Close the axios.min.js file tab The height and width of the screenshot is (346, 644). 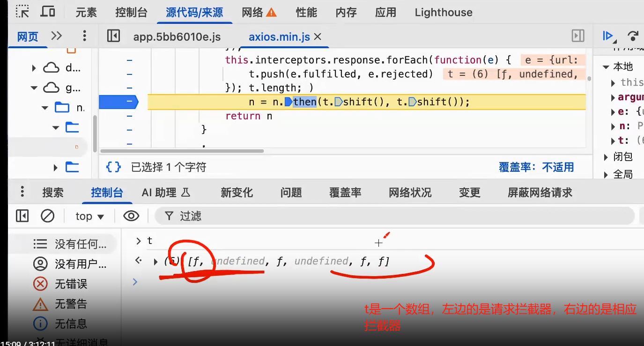tap(318, 37)
